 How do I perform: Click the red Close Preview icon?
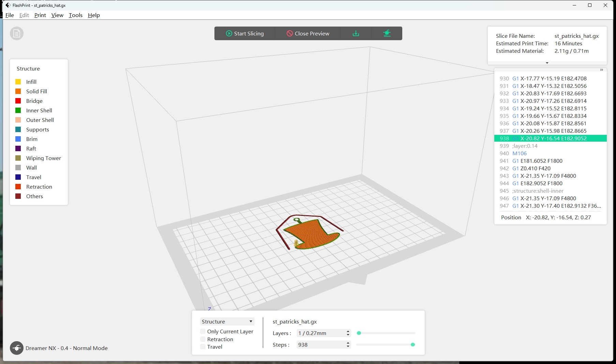pyautogui.click(x=289, y=33)
